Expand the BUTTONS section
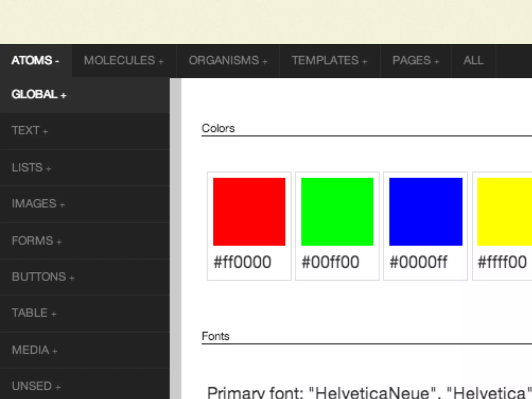The image size is (532, 399). click(43, 277)
